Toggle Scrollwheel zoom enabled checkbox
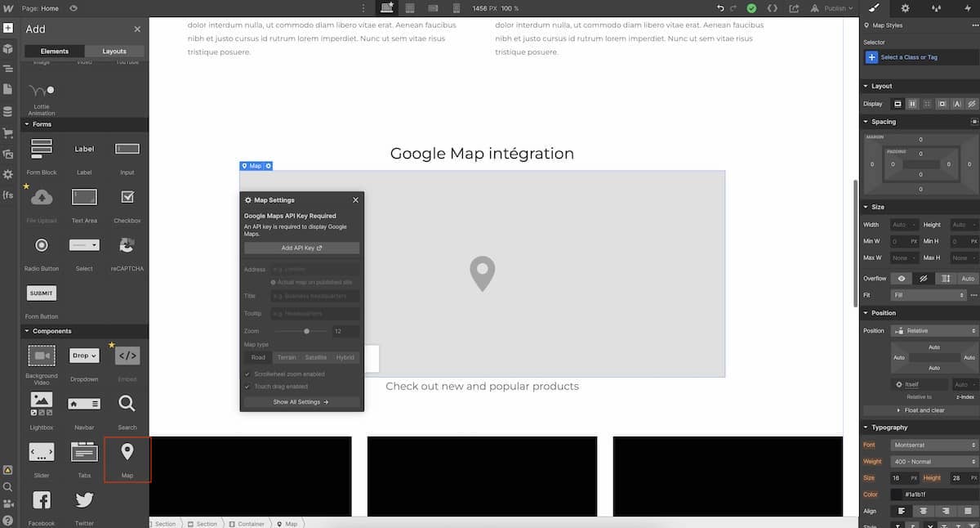The width and height of the screenshot is (980, 528). tap(247, 374)
